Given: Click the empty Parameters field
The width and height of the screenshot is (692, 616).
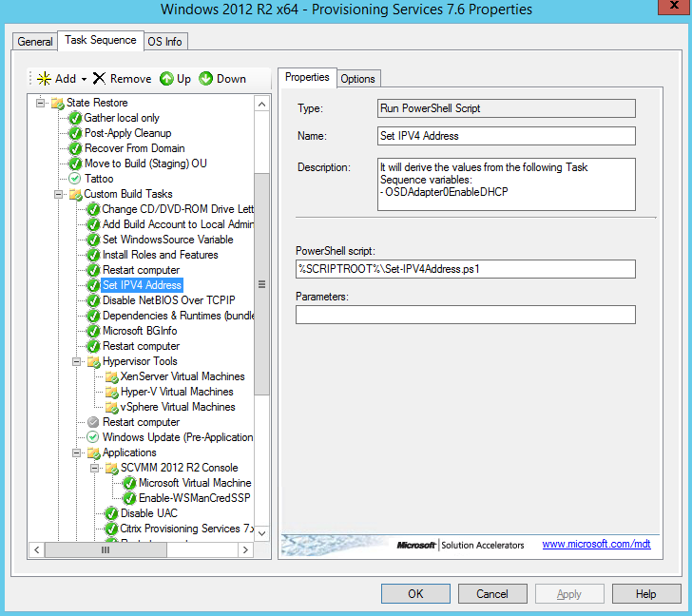Looking at the screenshot, I should pos(466,315).
